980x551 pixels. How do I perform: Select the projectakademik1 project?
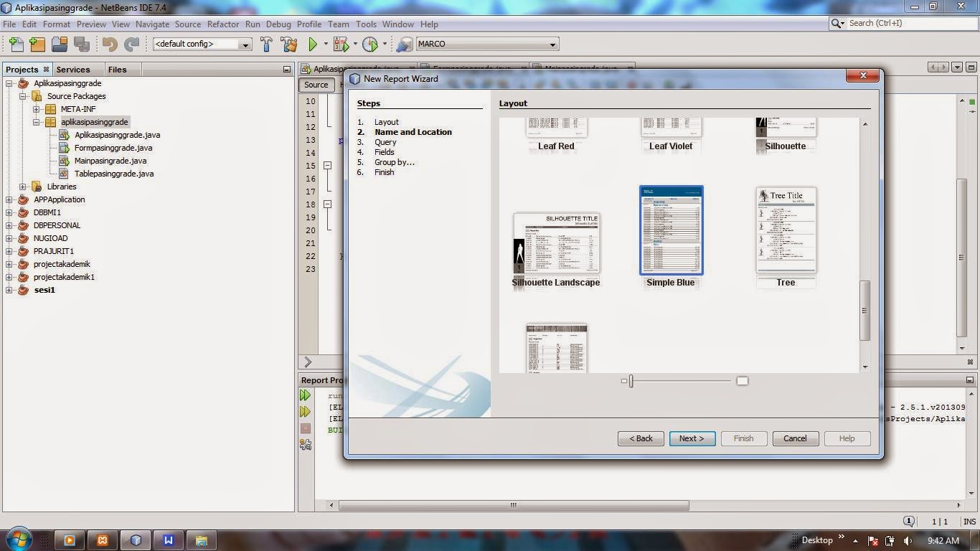tap(64, 277)
